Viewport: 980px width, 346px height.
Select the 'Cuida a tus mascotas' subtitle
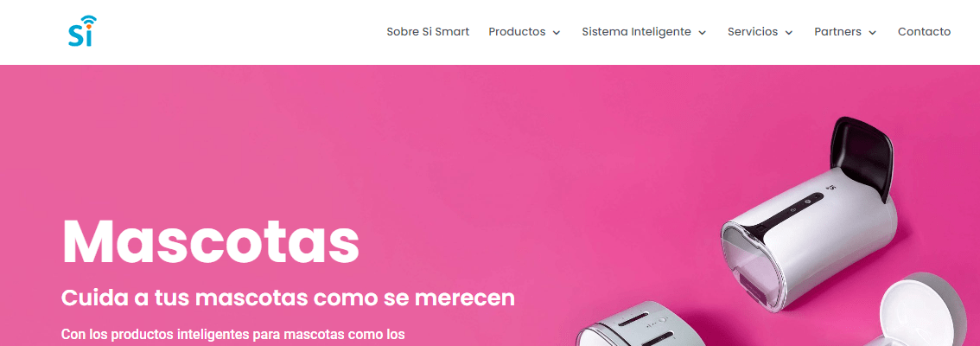(x=288, y=298)
